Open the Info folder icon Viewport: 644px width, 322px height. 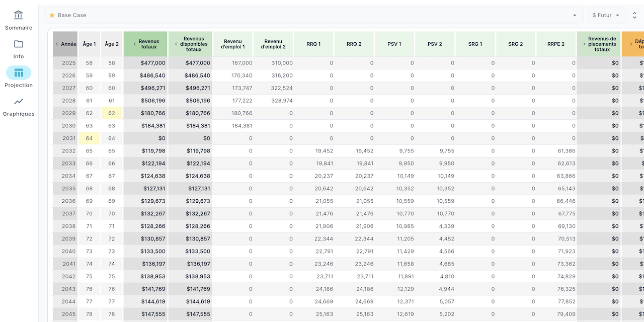click(x=19, y=44)
